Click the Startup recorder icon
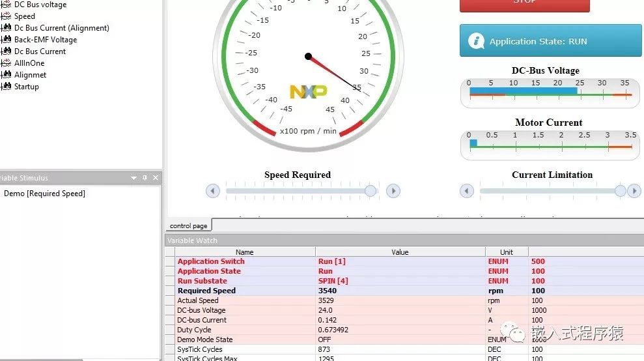This screenshot has height=361, width=644. point(6,87)
